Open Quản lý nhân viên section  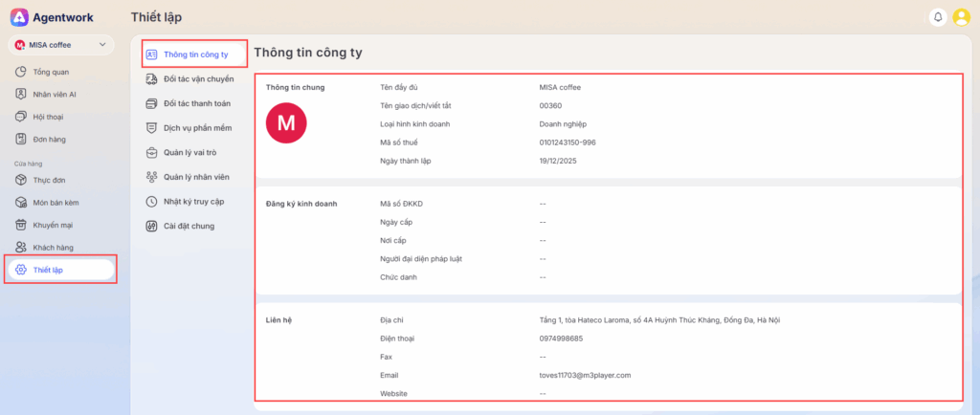[x=196, y=177]
